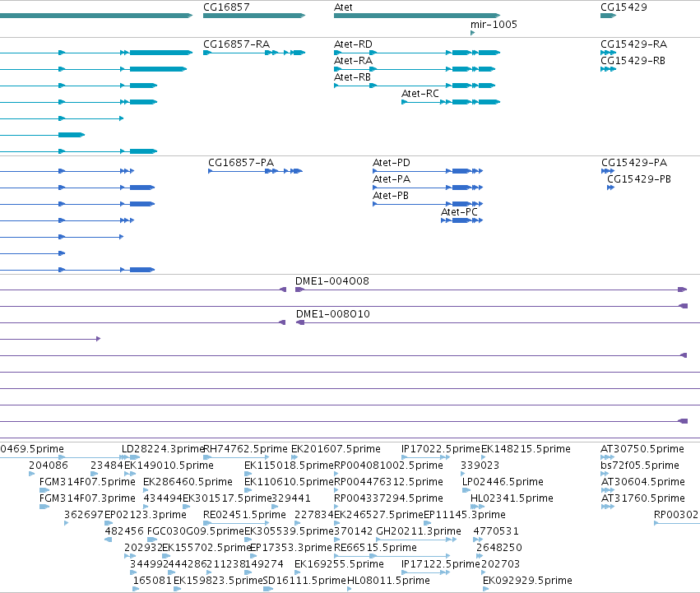The width and height of the screenshot is (700, 593).
Task: Open EST EK115018.5prime
Action: click(x=289, y=466)
